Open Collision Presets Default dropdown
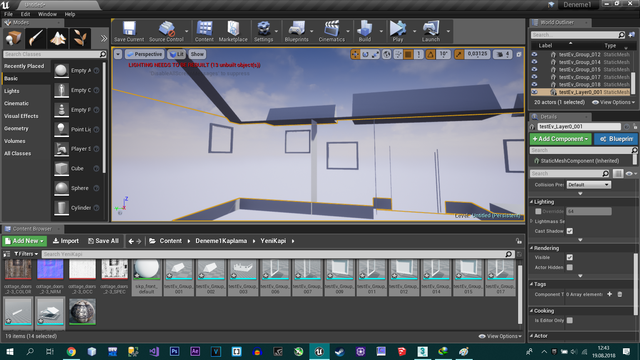Screen dimensions: 640x360 pyautogui.click(x=588, y=184)
